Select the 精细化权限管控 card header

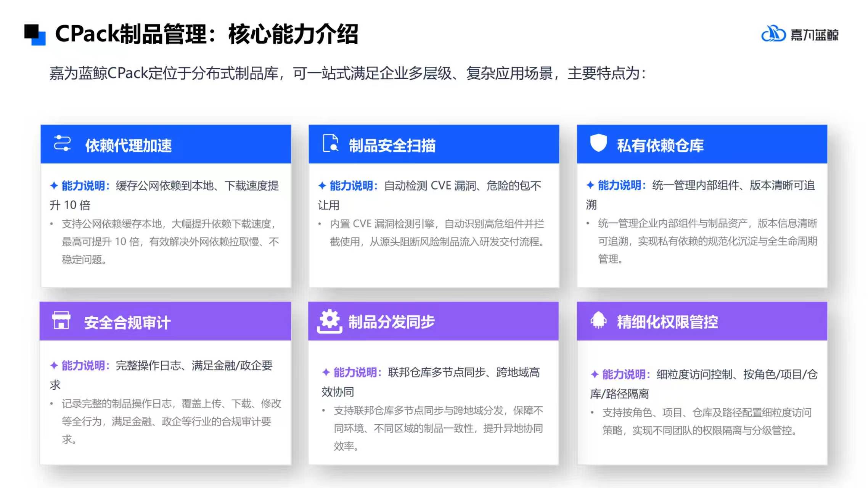click(x=702, y=321)
